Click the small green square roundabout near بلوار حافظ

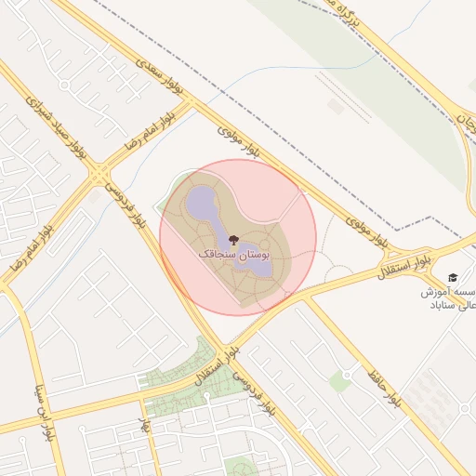pyautogui.click(x=340, y=381)
